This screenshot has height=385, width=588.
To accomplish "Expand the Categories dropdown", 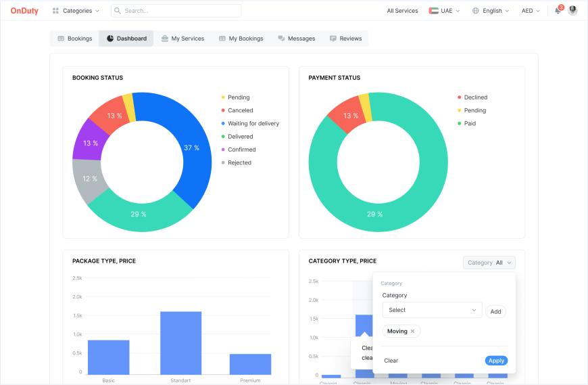I will [76, 11].
